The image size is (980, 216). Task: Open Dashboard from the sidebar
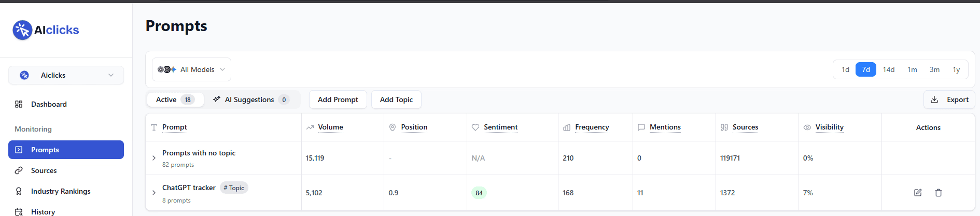pyautogui.click(x=49, y=104)
